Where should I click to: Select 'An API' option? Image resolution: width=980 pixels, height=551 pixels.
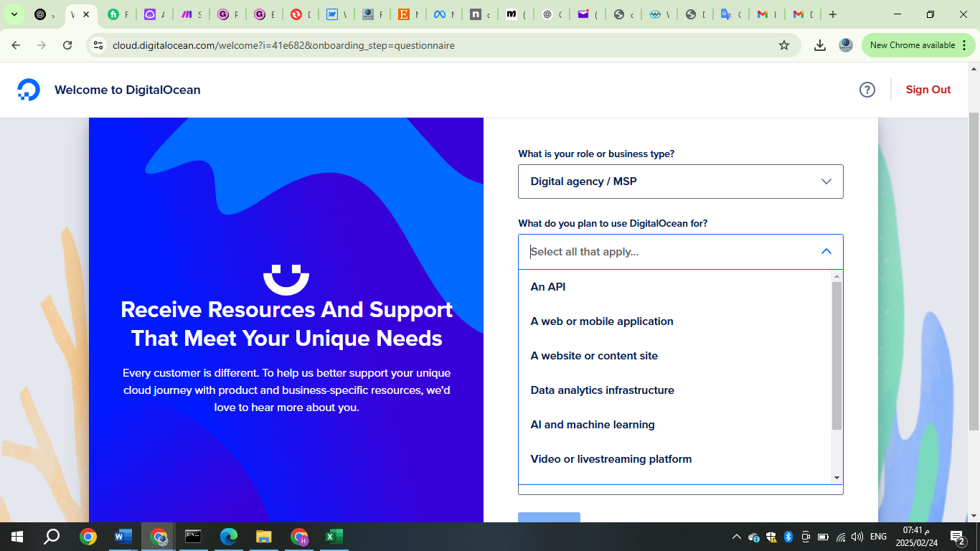tap(675, 287)
